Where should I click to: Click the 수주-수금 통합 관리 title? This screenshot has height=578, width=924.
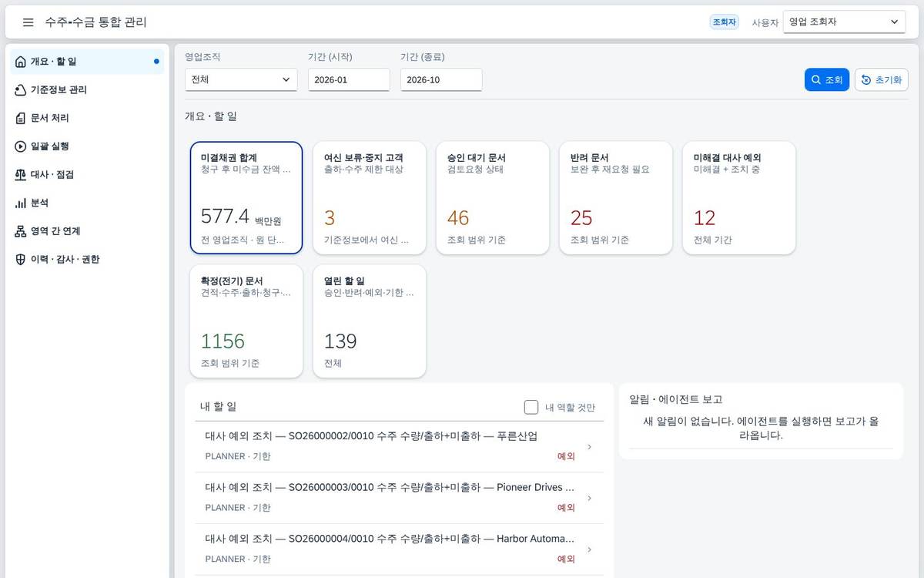point(96,22)
